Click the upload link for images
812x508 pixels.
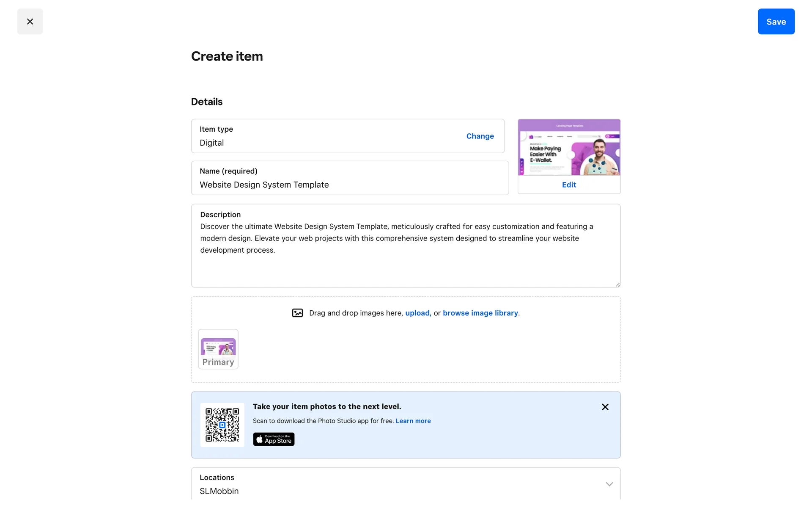[417, 313]
